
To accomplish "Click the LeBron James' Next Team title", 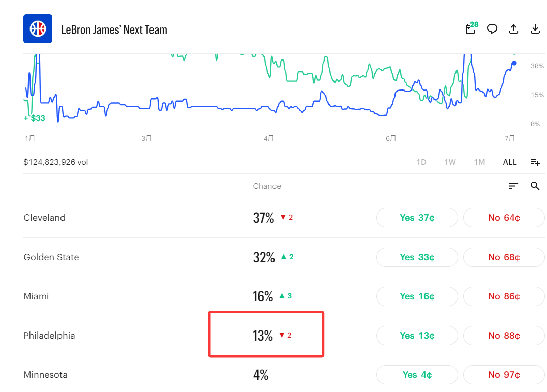I will (114, 29).
